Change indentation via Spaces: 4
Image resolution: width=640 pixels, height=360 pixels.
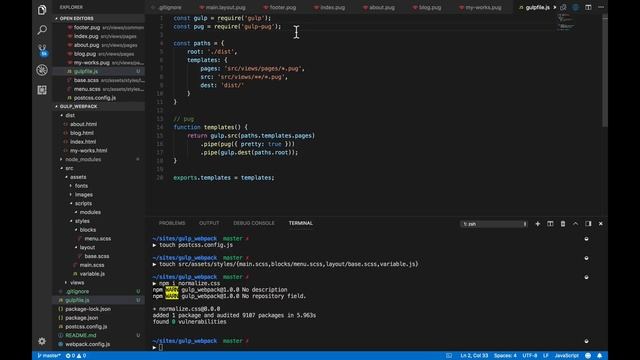[505, 356]
